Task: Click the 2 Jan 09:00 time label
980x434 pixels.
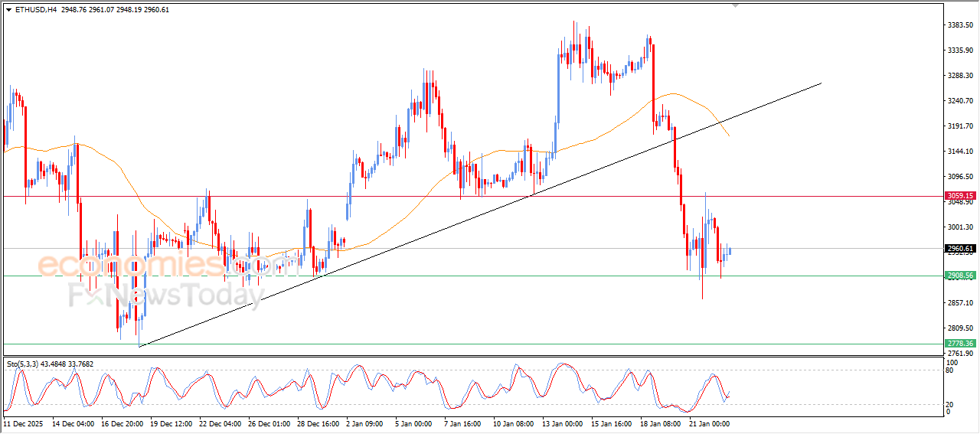Action: tap(364, 423)
